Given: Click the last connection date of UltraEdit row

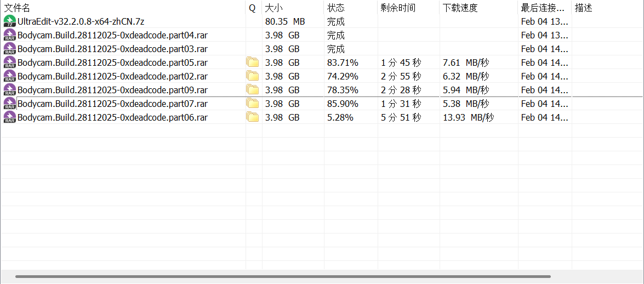Looking at the screenshot, I should pos(545,21).
